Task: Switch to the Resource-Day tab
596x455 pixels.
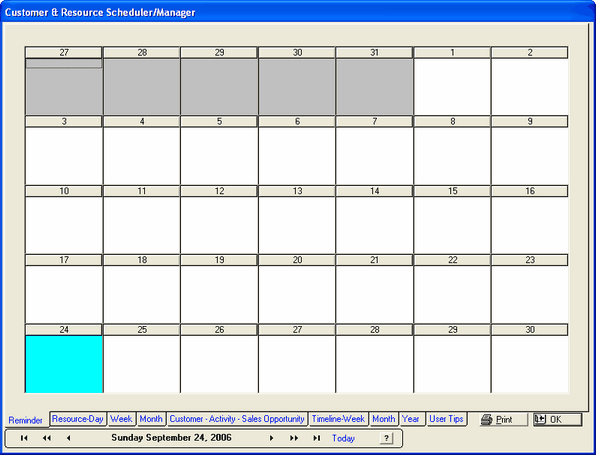Action: tap(78, 419)
